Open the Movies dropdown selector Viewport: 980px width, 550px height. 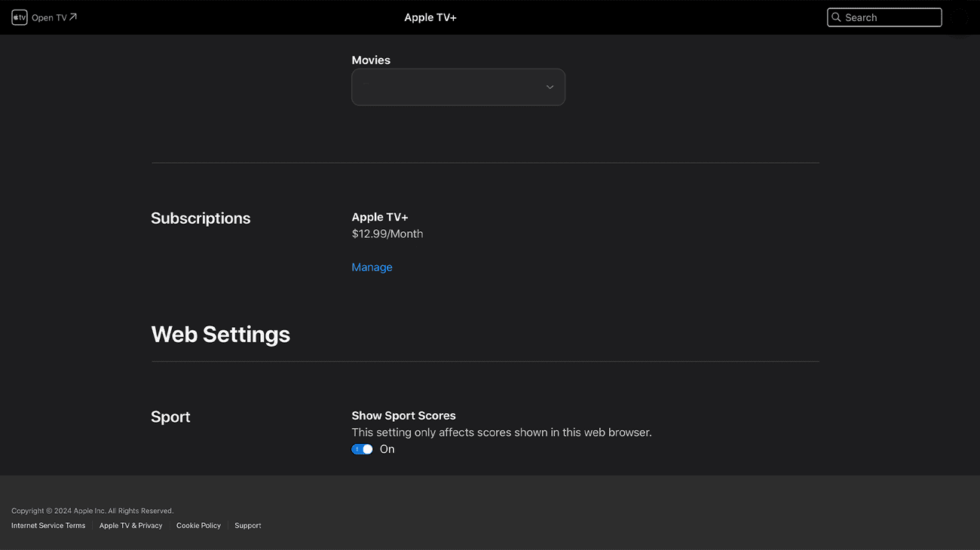(458, 87)
